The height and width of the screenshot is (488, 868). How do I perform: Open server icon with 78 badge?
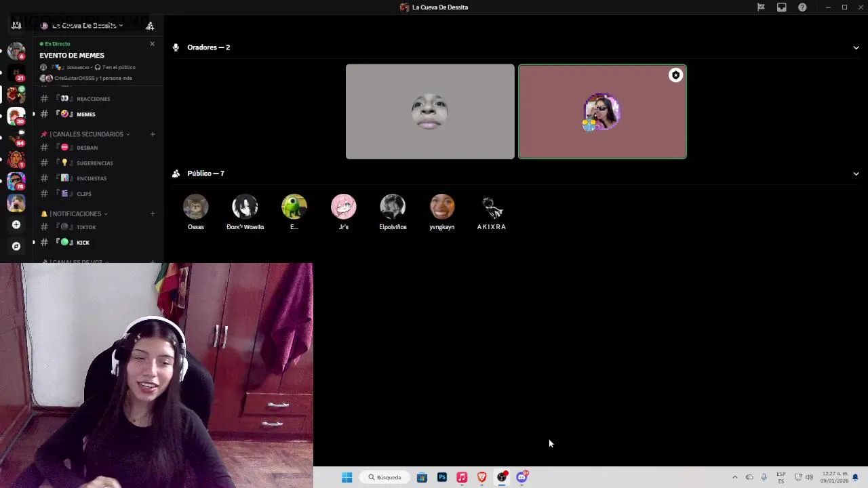pos(16,181)
